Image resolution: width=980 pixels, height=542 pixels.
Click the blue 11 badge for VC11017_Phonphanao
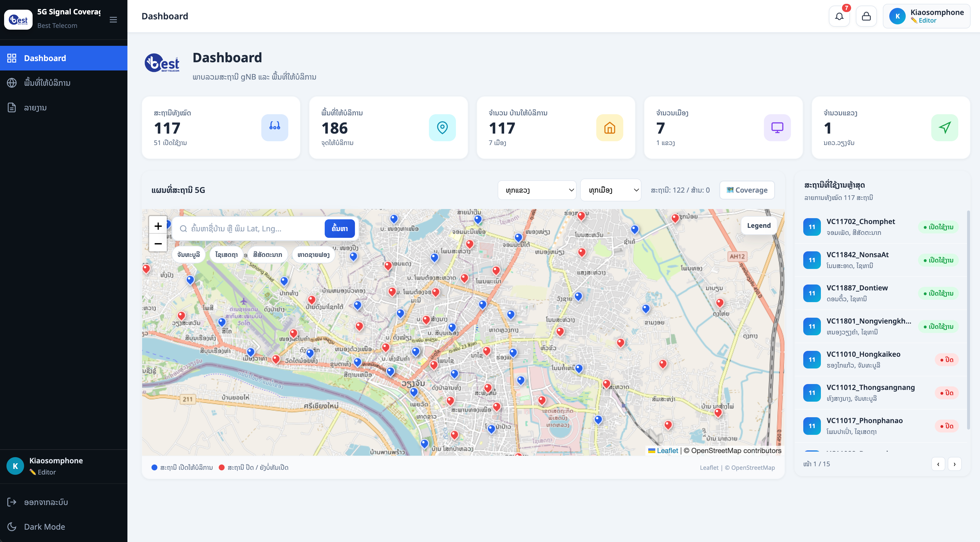pyautogui.click(x=812, y=426)
